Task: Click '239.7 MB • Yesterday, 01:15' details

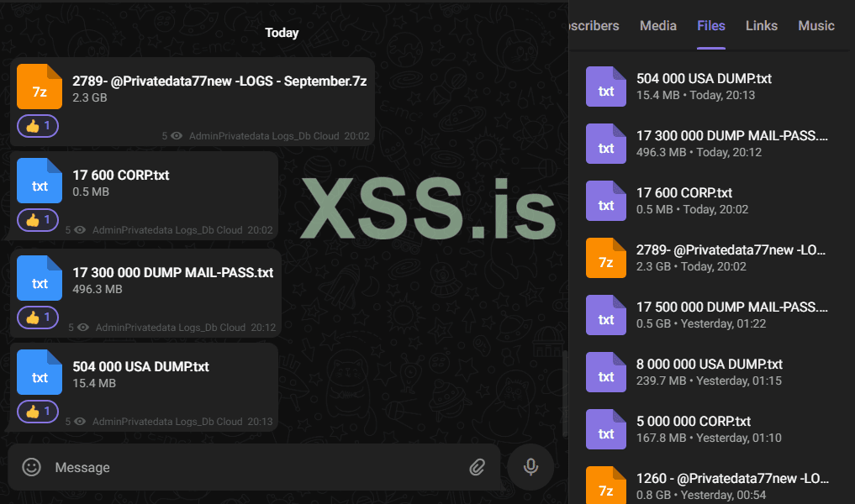Action: [x=709, y=381]
